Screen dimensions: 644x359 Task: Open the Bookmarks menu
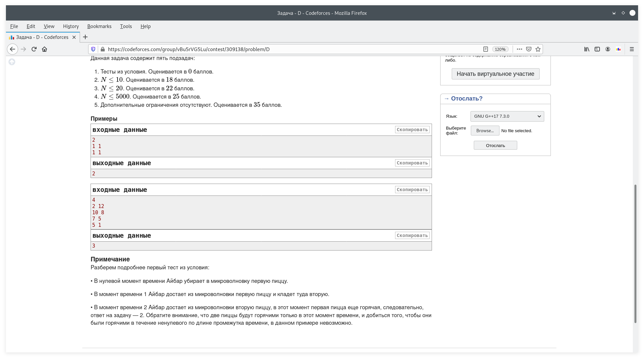coord(99,26)
